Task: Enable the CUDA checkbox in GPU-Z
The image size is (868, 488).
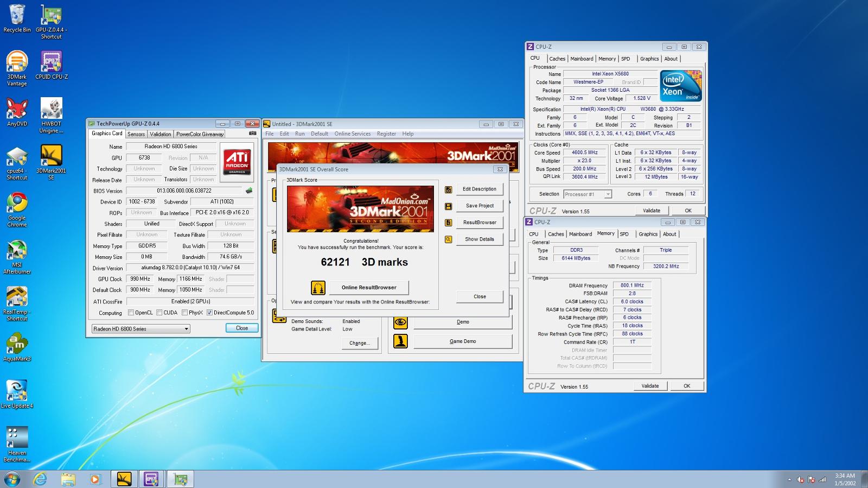Action: (x=159, y=313)
